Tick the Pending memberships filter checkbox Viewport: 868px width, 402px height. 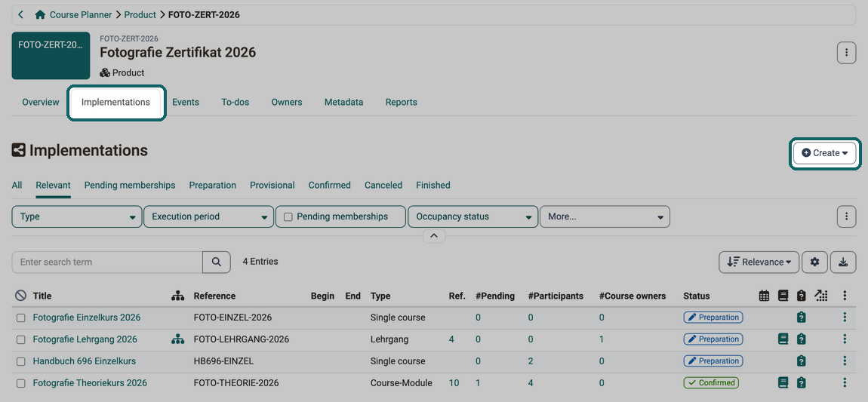[288, 216]
